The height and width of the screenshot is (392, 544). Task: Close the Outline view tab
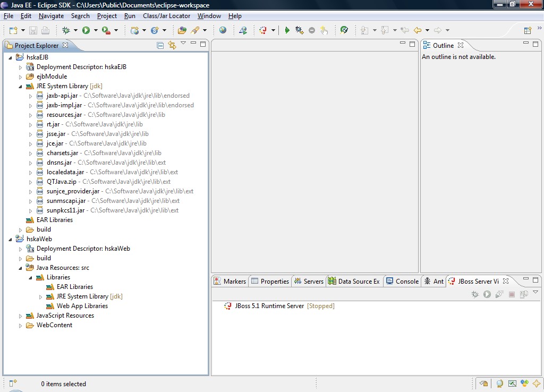click(x=461, y=45)
